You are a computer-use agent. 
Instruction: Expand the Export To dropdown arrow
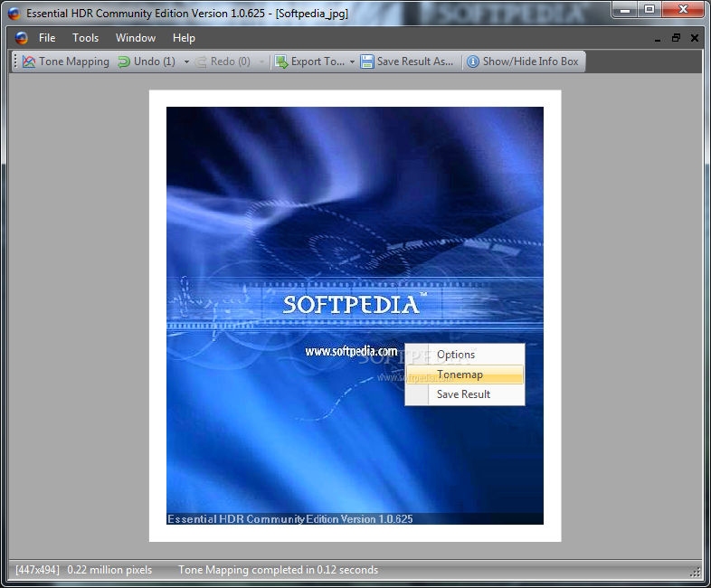click(352, 62)
